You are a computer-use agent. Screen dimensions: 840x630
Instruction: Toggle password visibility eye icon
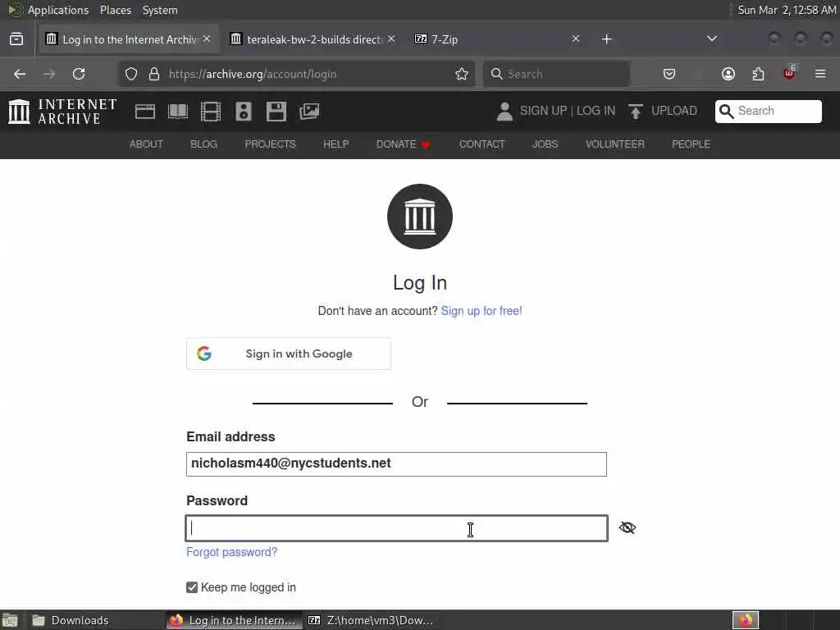pyautogui.click(x=628, y=527)
